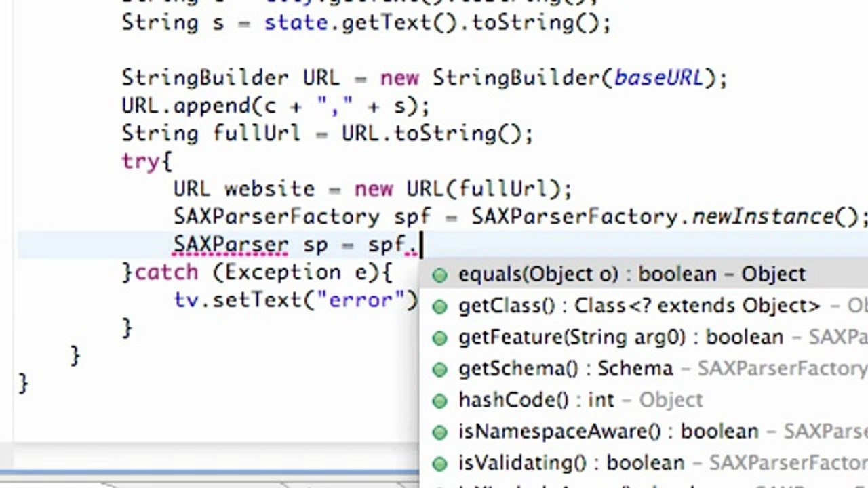Click the baseURL variable in StringBuilder line
The width and height of the screenshot is (868, 488).
click(658, 78)
